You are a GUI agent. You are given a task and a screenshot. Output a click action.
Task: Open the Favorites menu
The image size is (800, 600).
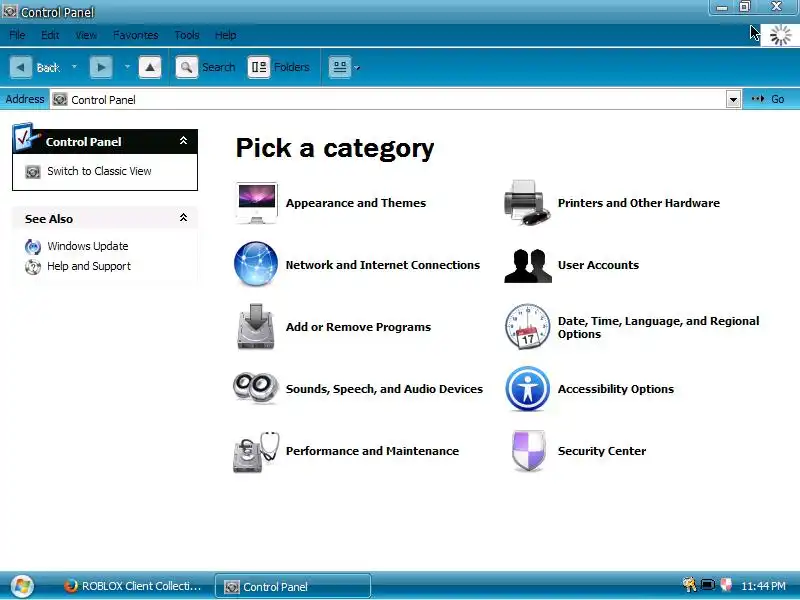coord(135,35)
